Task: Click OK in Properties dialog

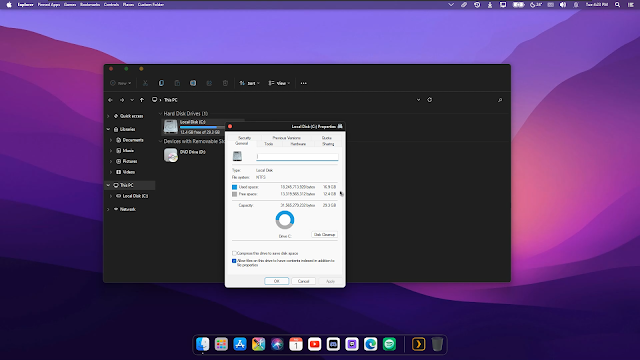Action: [276, 281]
